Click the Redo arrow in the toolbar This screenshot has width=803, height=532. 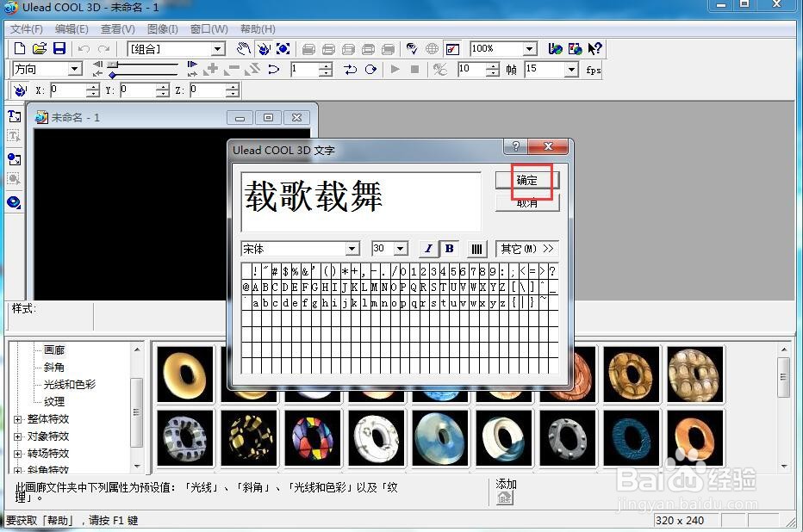coord(104,49)
